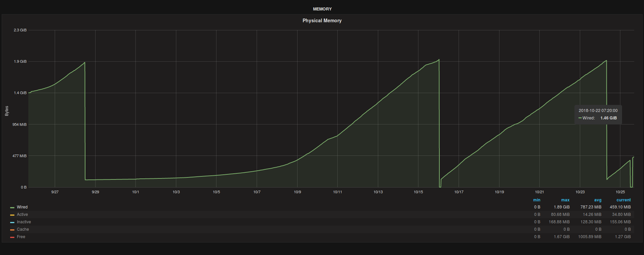Toggle the Wired series in the legend
644x255 pixels.
(22, 207)
